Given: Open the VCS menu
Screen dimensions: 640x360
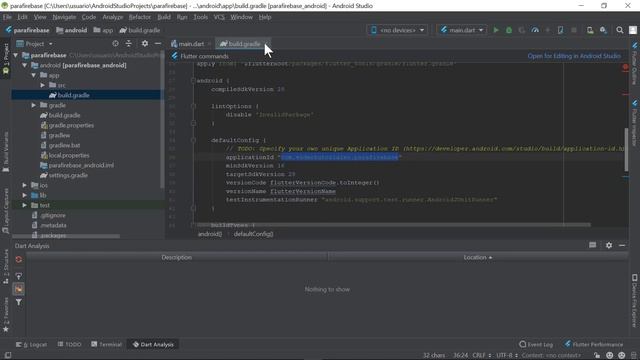Looking at the screenshot, I should pyautogui.click(x=219, y=17).
